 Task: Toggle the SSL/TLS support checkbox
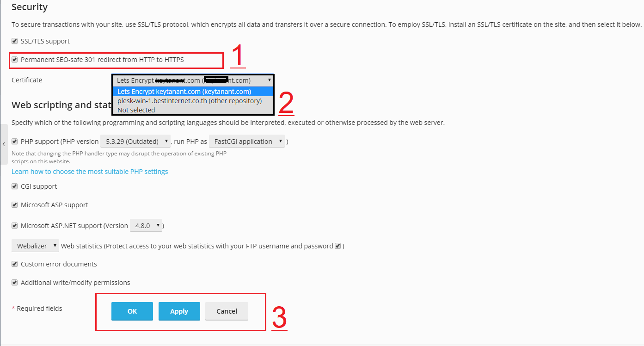[15, 41]
